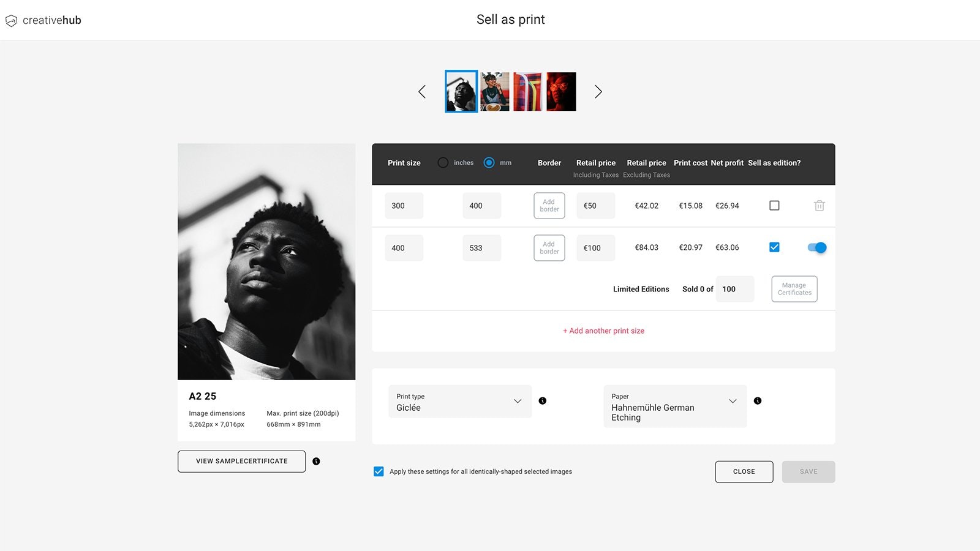The width and height of the screenshot is (980, 551).
Task: Delete the 300 x 400 print size row
Action: (819, 206)
